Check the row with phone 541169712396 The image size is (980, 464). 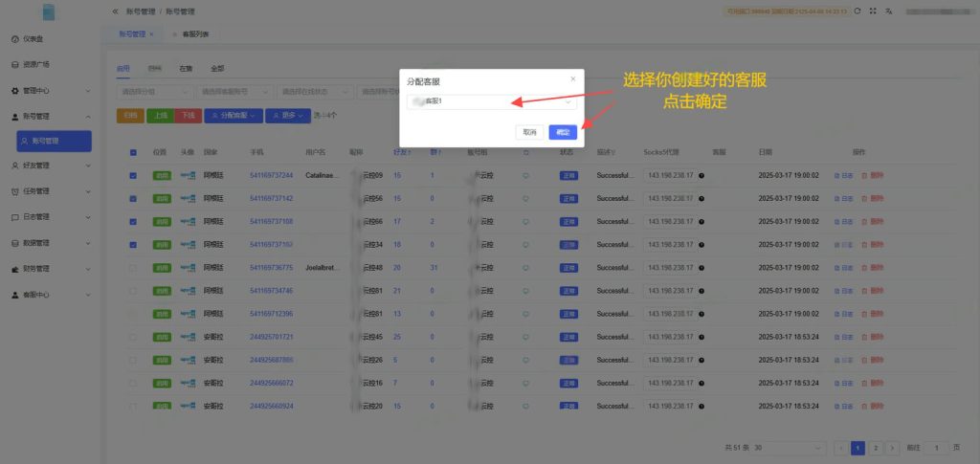click(x=133, y=314)
